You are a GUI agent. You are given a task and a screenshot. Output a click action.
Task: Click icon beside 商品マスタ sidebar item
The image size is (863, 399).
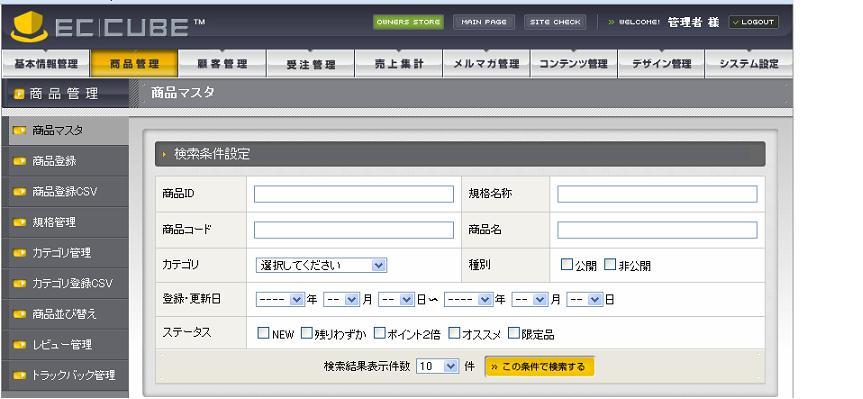pos(19,131)
